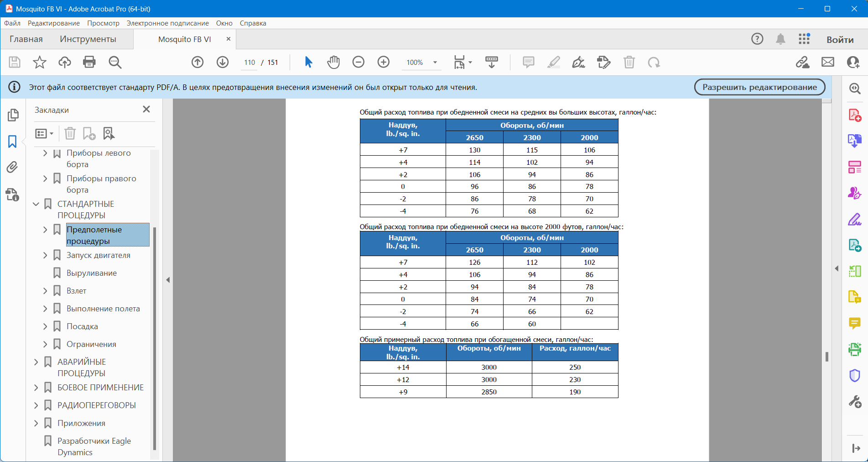
Task: Open the notifications bell
Action: click(780, 39)
